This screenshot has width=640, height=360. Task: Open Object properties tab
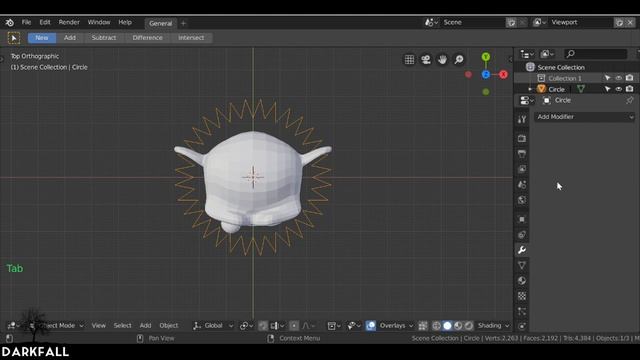click(x=522, y=220)
